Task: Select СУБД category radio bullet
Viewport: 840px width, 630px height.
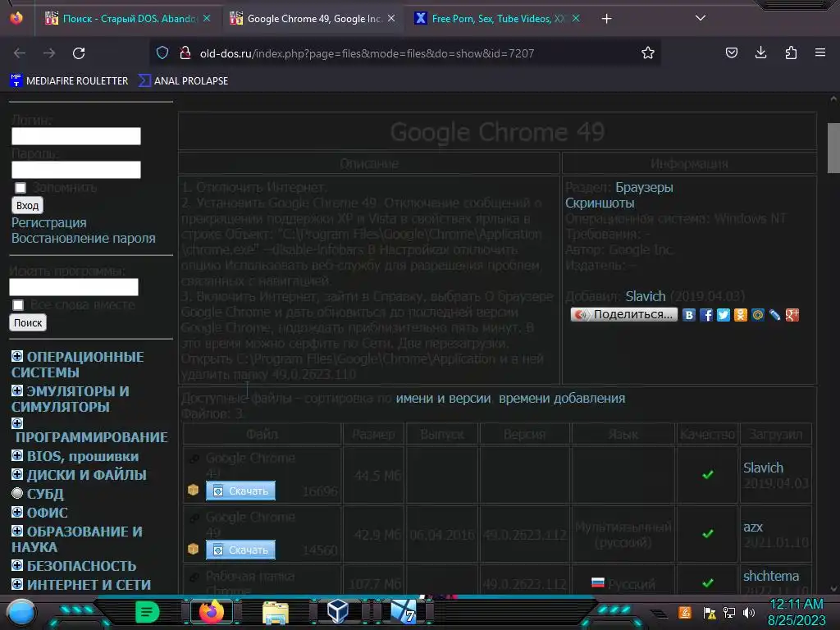Action: (x=17, y=493)
